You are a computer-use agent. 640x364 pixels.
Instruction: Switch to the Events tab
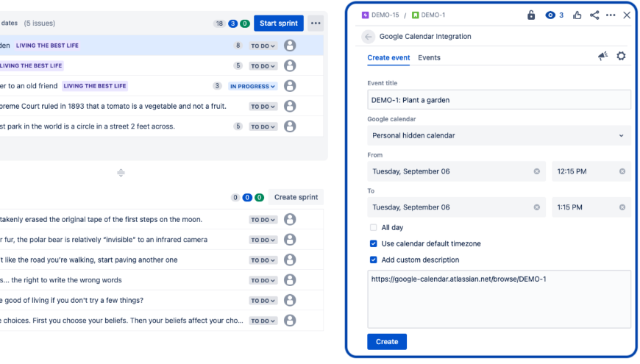[429, 58]
